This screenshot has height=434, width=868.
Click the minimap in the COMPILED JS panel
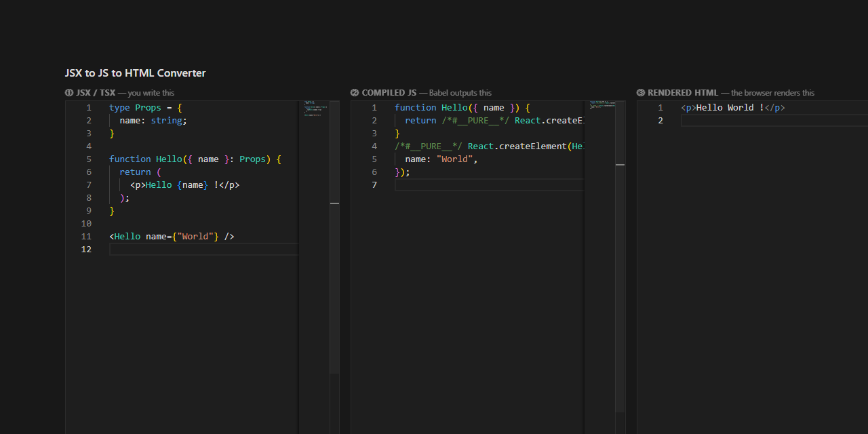click(x=599, y=112)
